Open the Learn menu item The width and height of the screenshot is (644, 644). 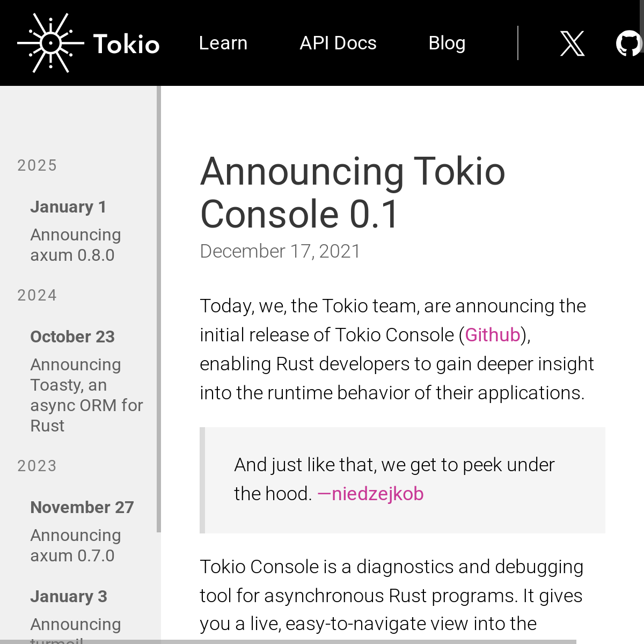coord(223,43)
